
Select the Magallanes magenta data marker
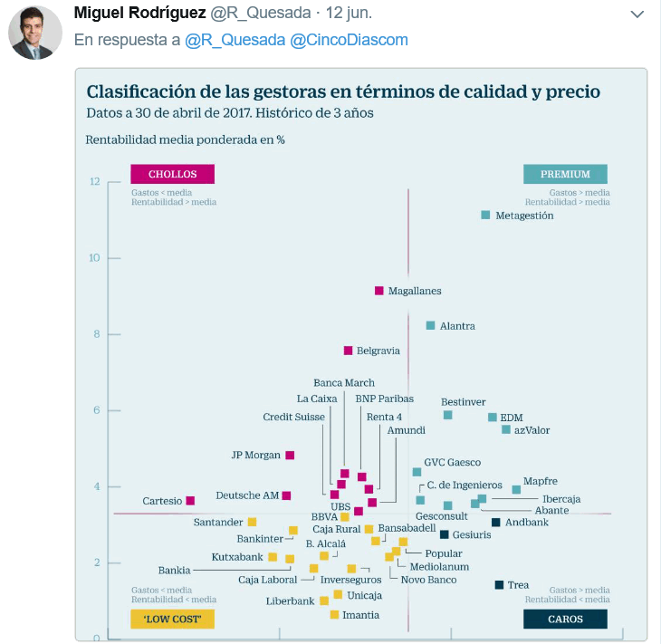(379, 290)
